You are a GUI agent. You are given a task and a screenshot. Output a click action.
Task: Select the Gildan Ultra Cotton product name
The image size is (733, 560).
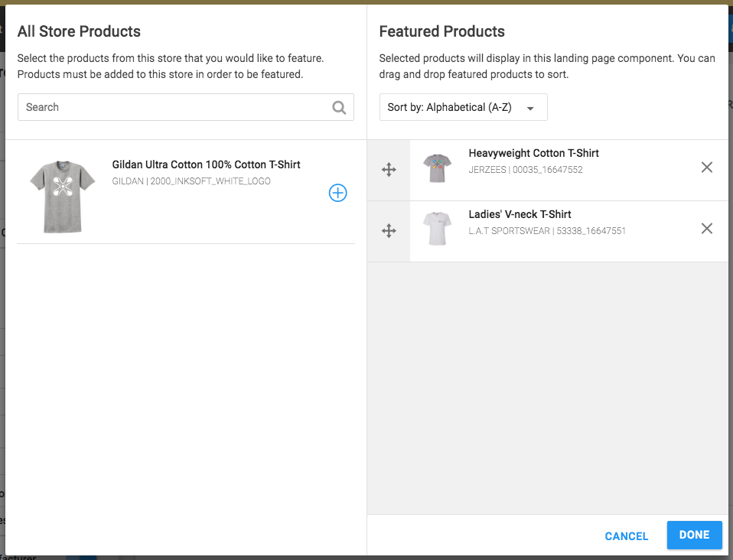click(x=206, y=164)
